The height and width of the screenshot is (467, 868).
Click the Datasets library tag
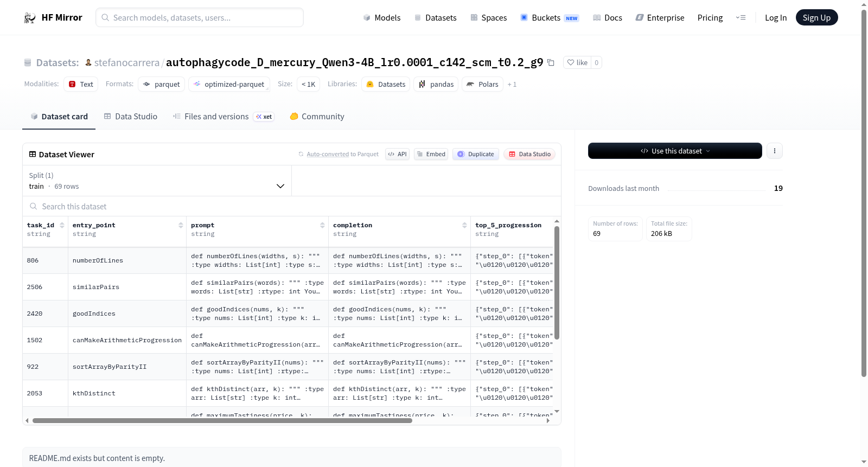(386, 84)
